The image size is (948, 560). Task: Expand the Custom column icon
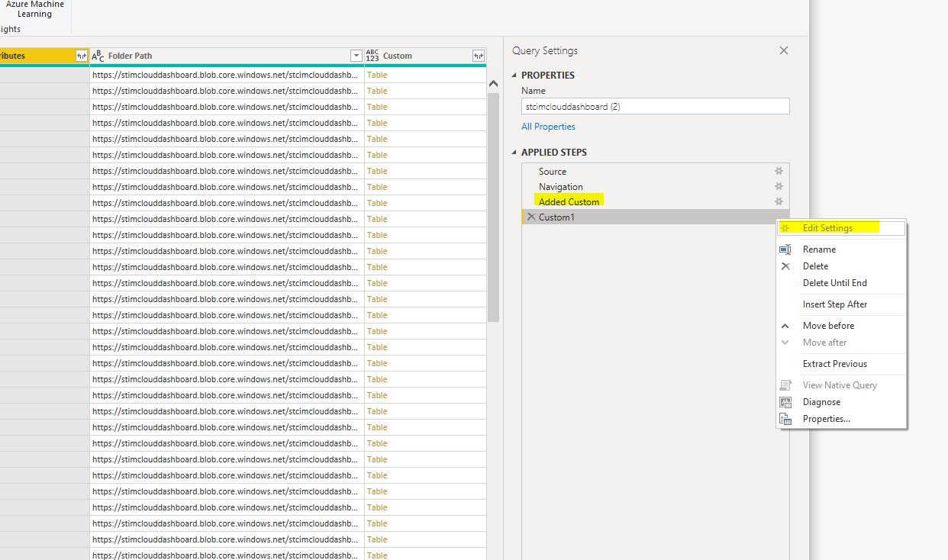tap(478, 56)
